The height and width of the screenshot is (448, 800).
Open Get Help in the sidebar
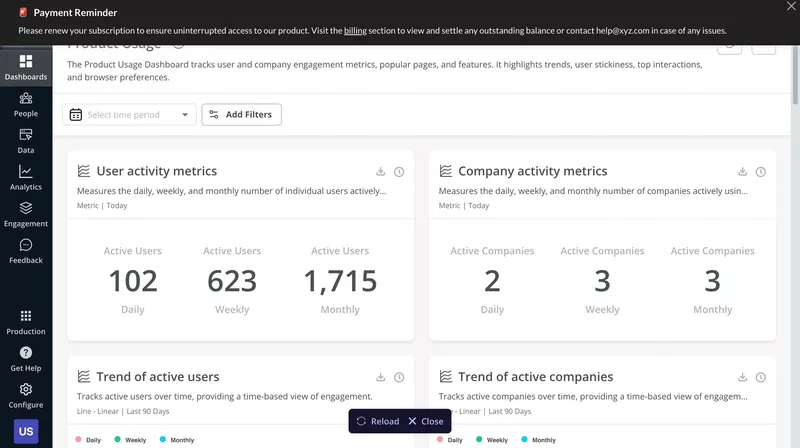pos(26,358)
